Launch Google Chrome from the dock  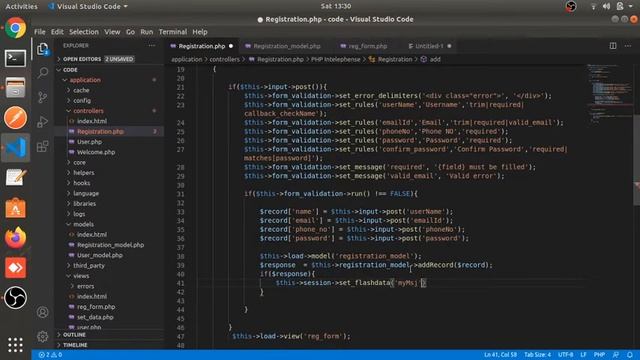(16, 28)
